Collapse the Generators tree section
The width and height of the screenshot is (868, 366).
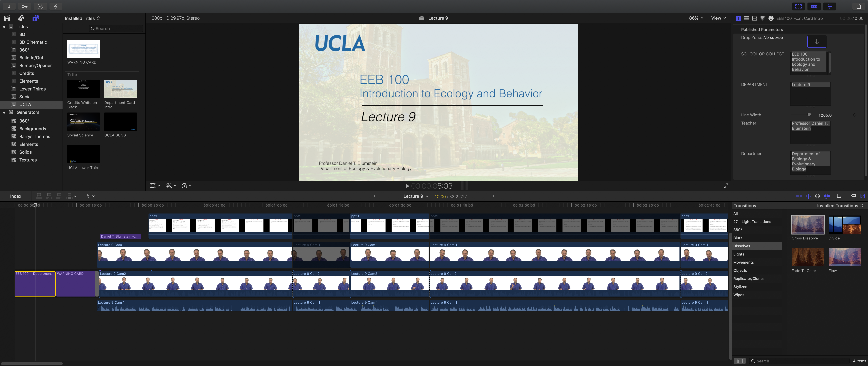click(x=4, y=113)
